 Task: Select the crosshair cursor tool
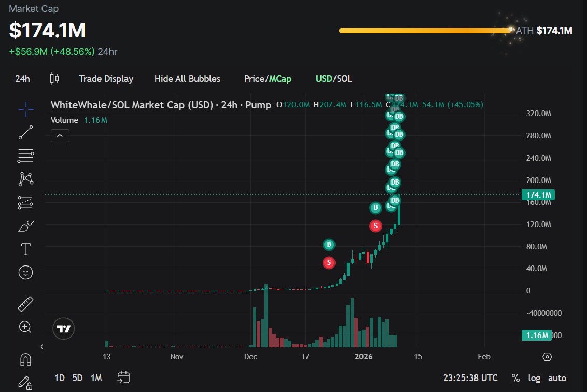tap(26, 109)
